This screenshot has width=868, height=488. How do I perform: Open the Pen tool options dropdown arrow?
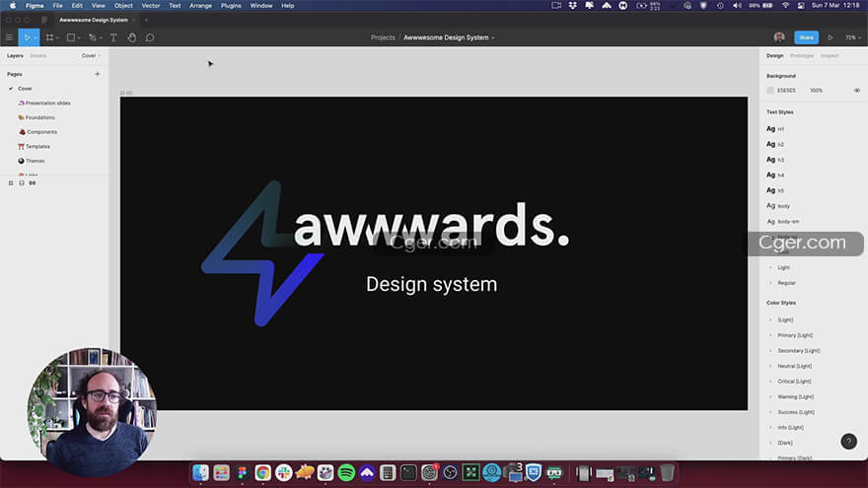pos(101,38)
